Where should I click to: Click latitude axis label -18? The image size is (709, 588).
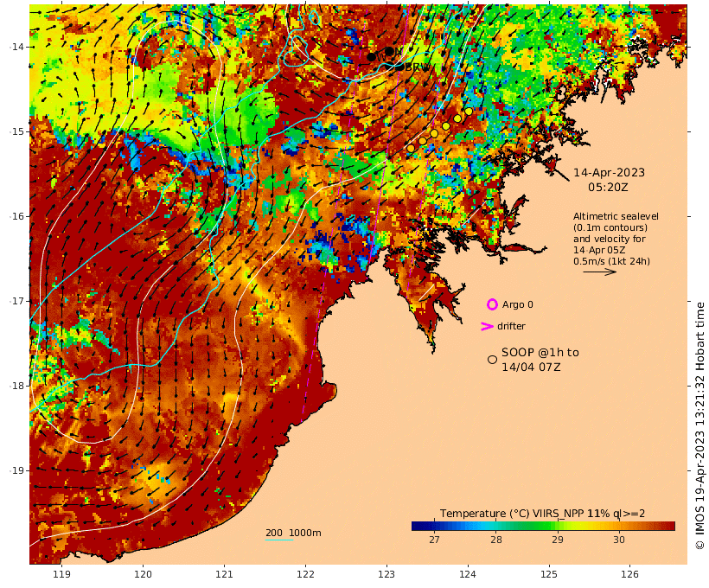(x=16, y=386)
